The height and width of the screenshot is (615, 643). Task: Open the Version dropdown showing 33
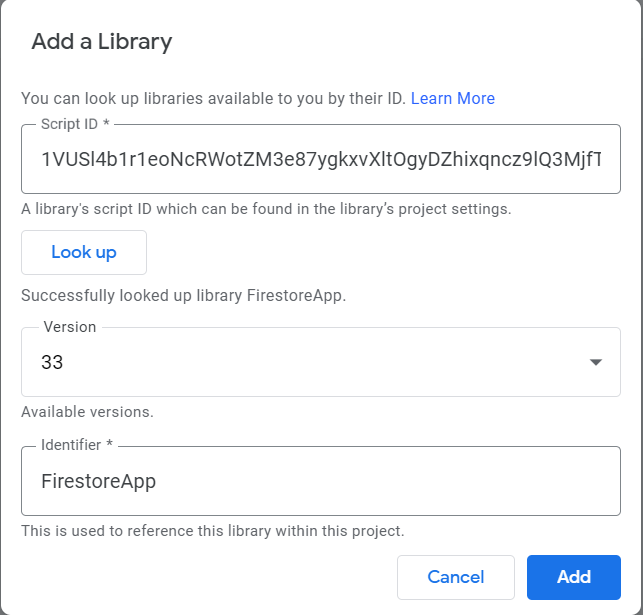click(320, 362)
